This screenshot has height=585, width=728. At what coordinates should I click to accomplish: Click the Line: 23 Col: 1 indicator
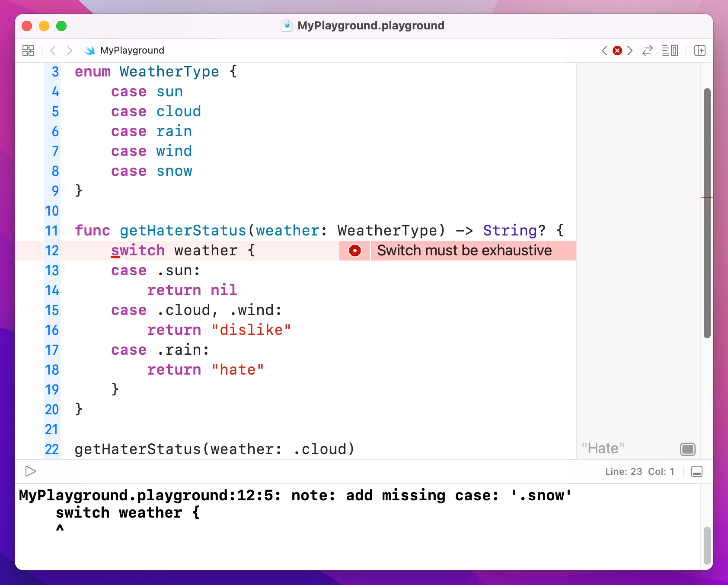pos(639,471)
